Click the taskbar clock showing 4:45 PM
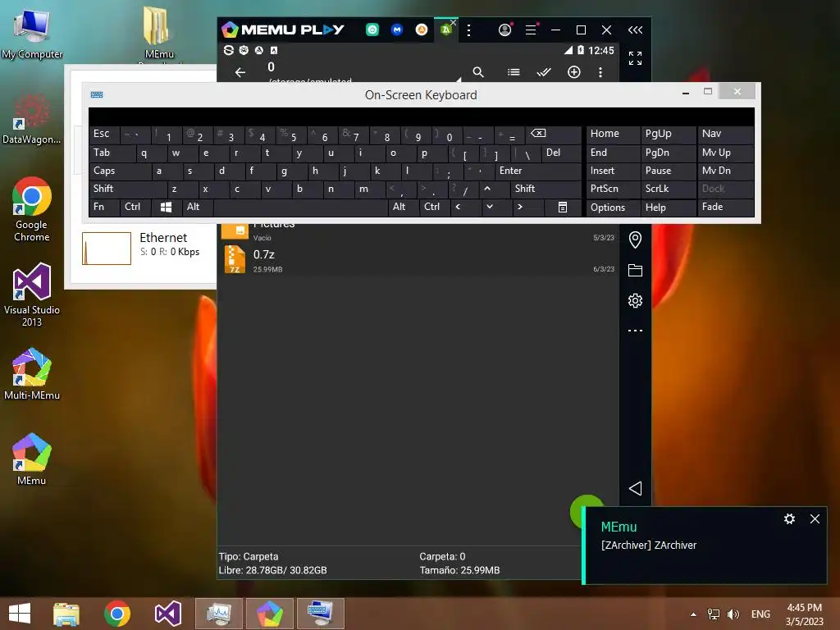 pos(804,614)
